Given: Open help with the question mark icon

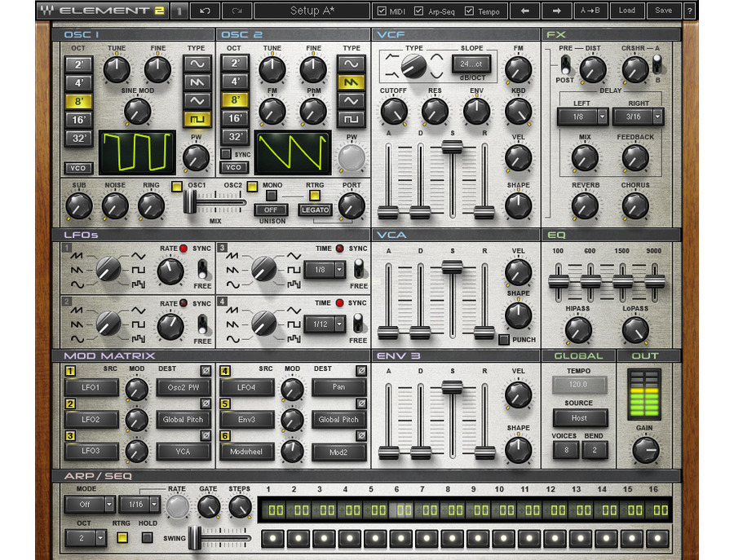Looking at the screenshot, I should [x=689, y=11].
